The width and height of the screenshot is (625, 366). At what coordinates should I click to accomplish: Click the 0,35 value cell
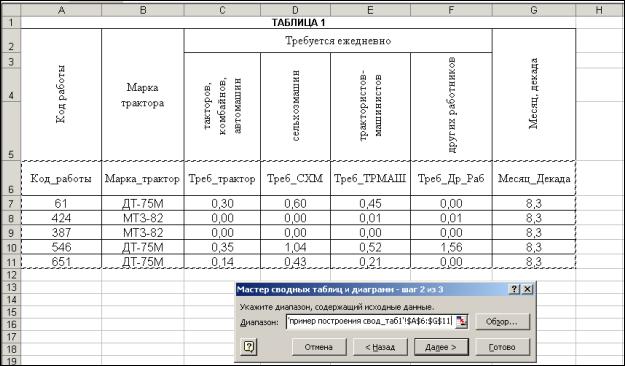point(222,247)
